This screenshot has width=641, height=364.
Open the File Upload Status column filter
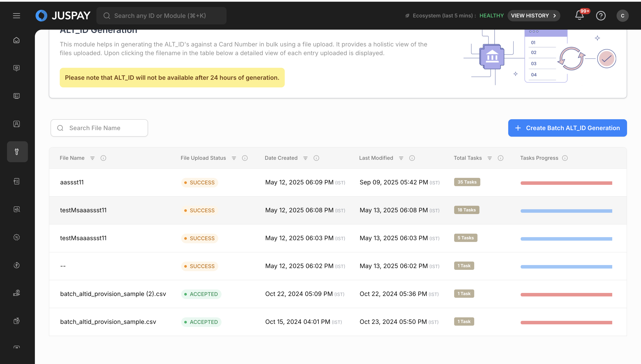click(234, 158)
